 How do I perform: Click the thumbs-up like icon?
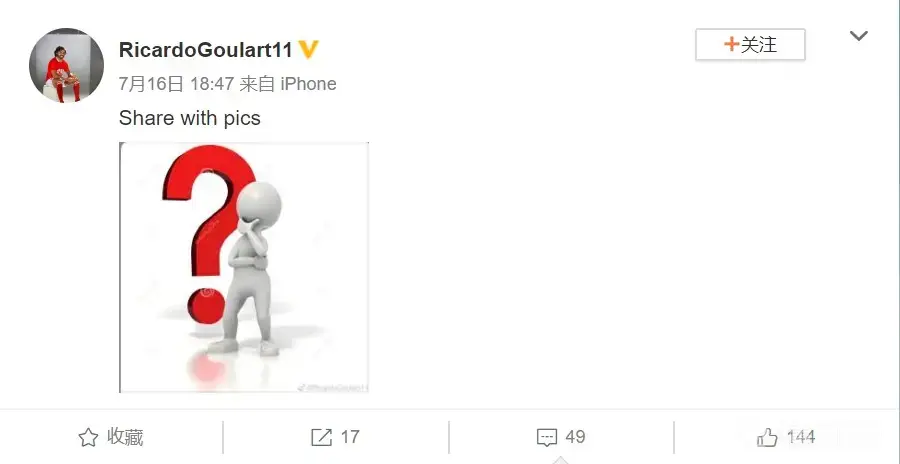[767, 438]
